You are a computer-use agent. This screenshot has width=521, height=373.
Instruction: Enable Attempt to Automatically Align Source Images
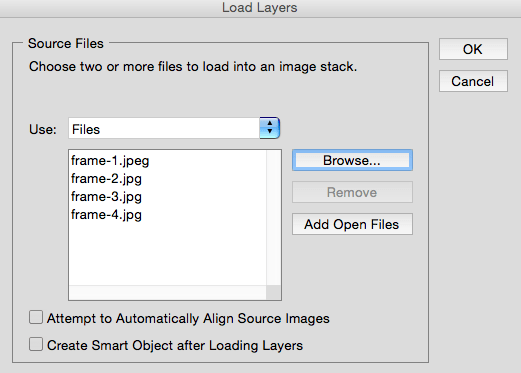point(36,317)
